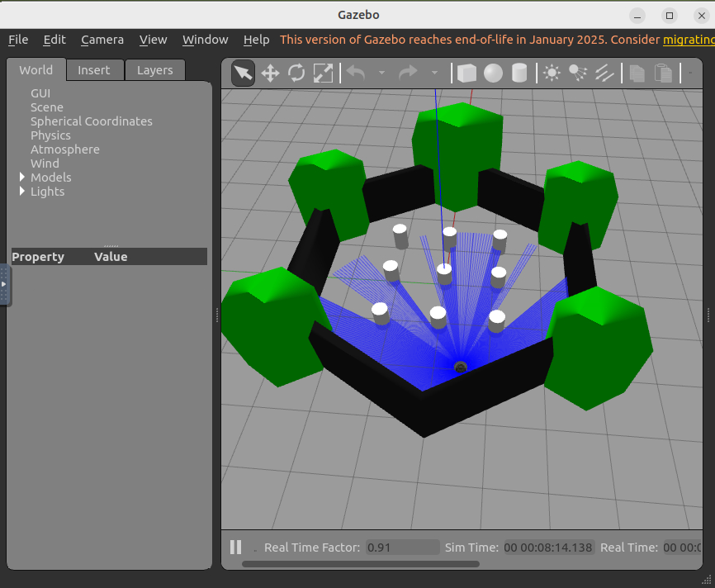Activate the scale mode tool
This screenshot has height=588, width=715.
tap(323, 73)
